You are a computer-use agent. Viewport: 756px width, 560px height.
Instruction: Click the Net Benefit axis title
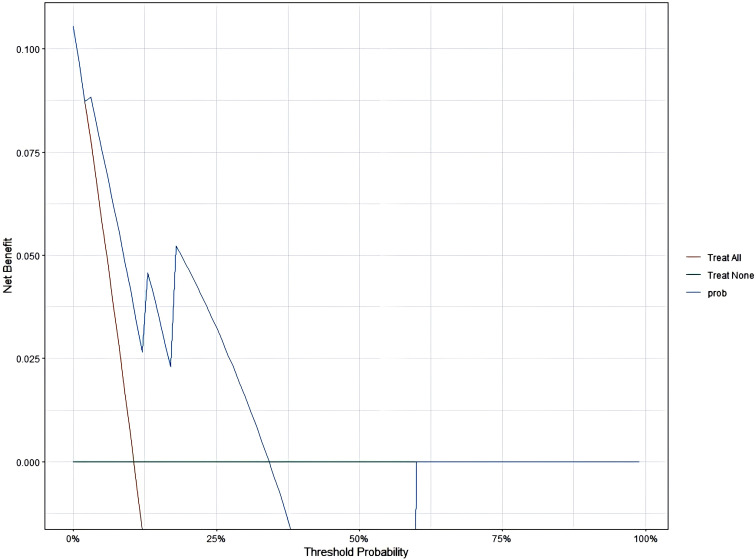click(x=7, y=265)
